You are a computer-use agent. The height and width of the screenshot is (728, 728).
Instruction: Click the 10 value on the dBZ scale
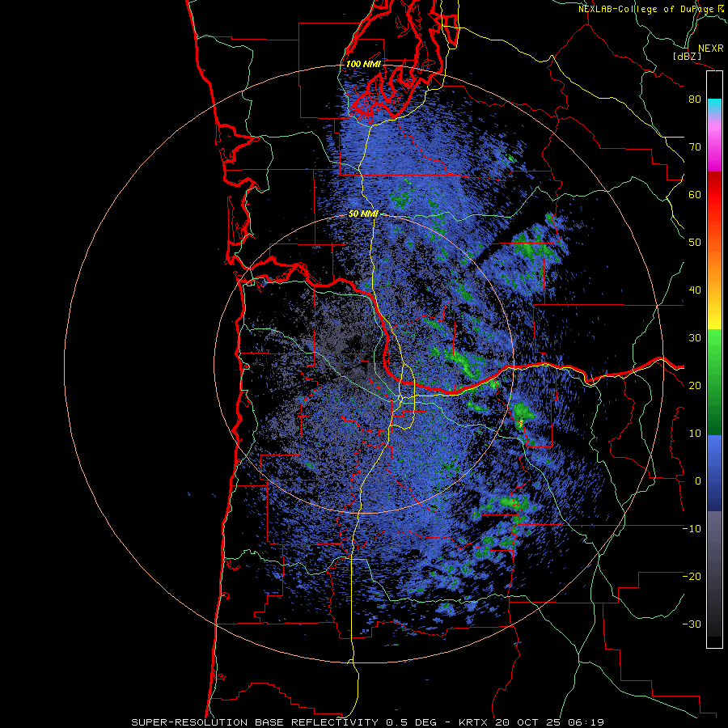point(695,434)
